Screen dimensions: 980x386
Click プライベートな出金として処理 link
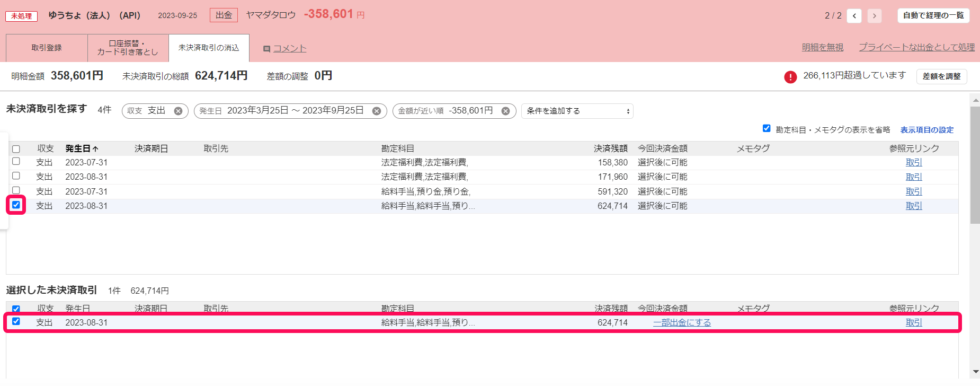[x=917, y=47]
